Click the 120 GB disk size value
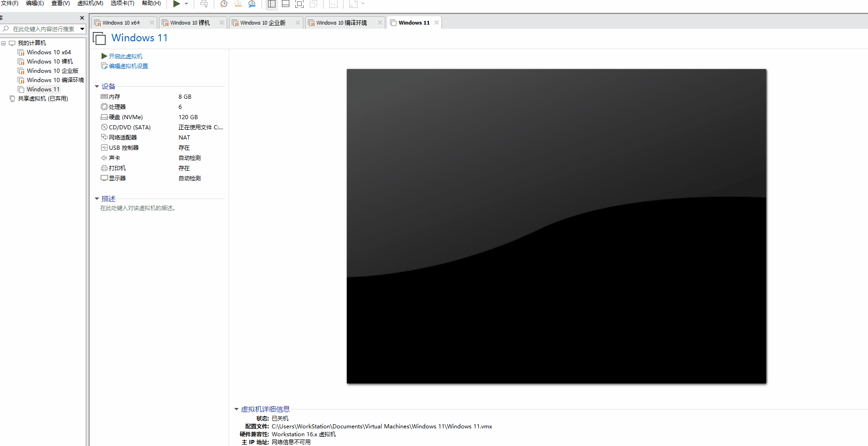 tap(188, 117)
